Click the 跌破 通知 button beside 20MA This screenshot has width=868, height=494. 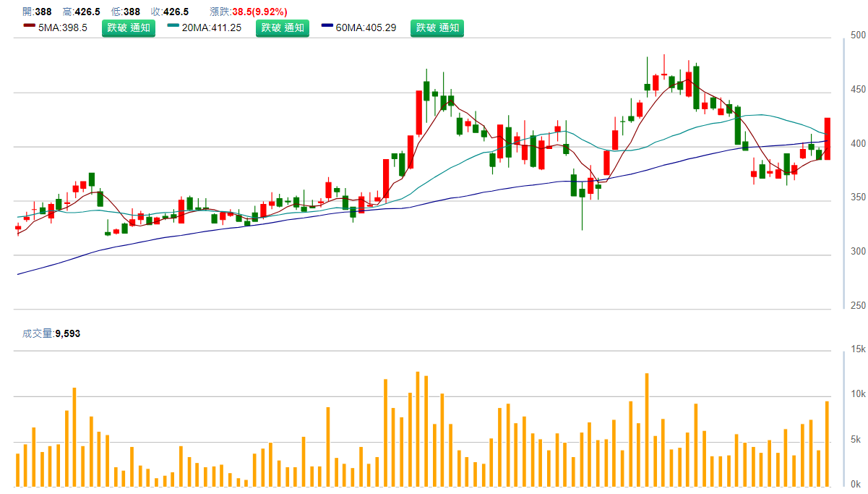click(283, 28)
